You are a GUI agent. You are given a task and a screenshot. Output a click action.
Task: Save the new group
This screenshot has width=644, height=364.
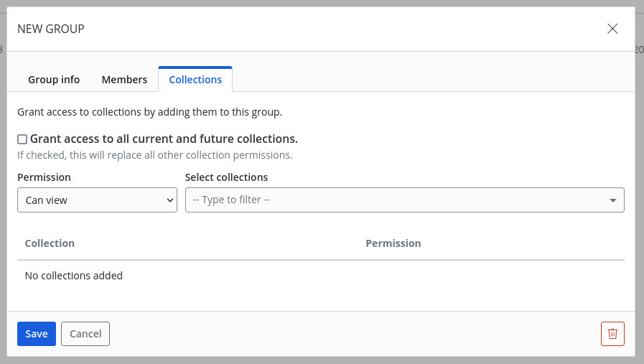[37, 334]
